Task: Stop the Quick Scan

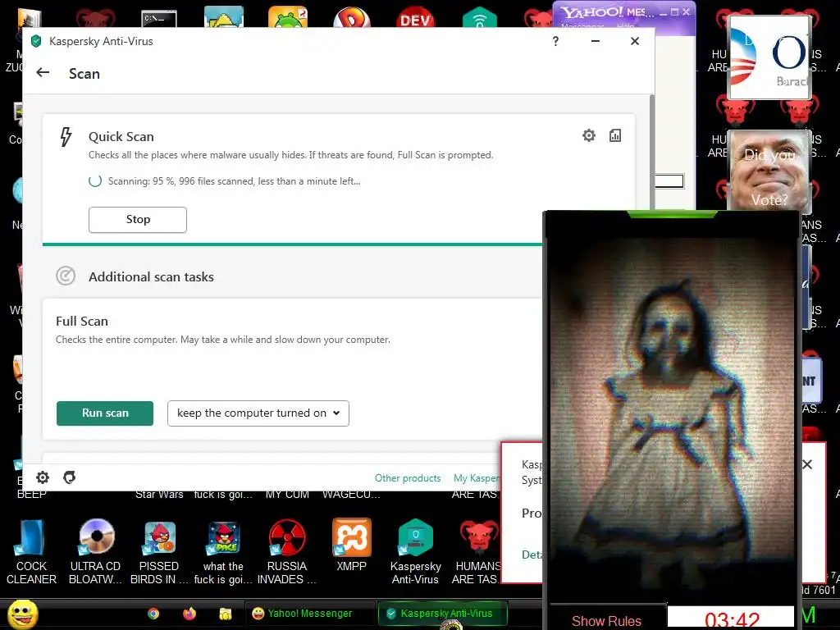Action: 138,220
